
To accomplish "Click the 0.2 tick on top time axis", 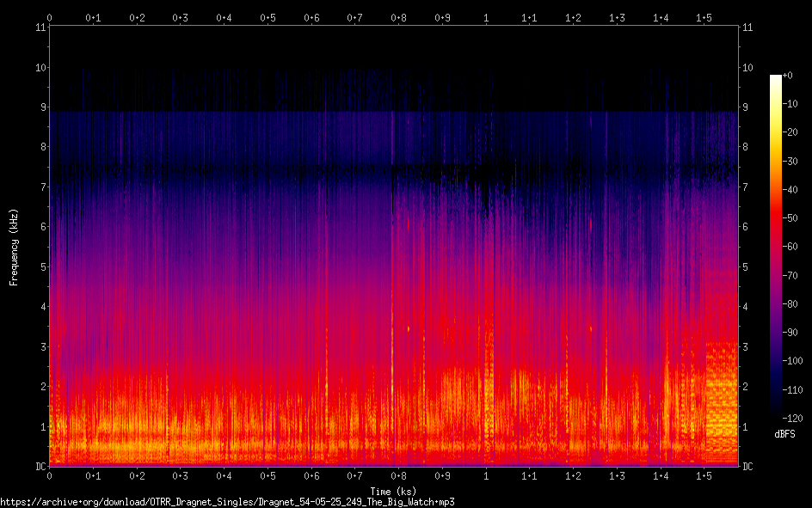I will click(x=137, y=17).
